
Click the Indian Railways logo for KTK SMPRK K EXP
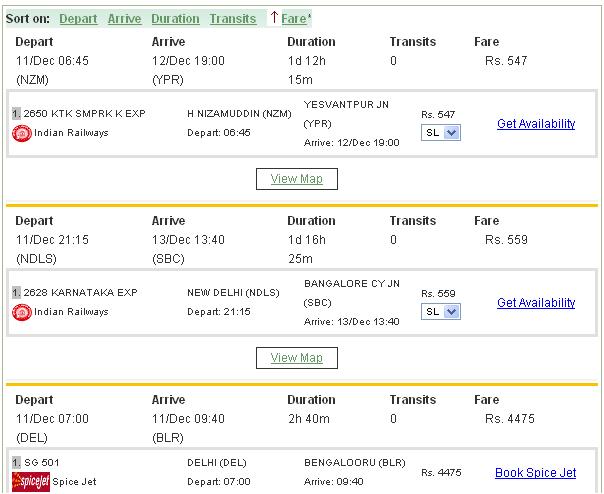point(20,133)
